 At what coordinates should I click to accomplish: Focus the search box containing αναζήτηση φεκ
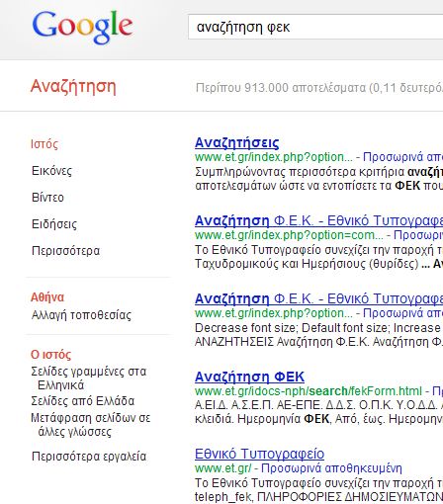click(315, 27)
